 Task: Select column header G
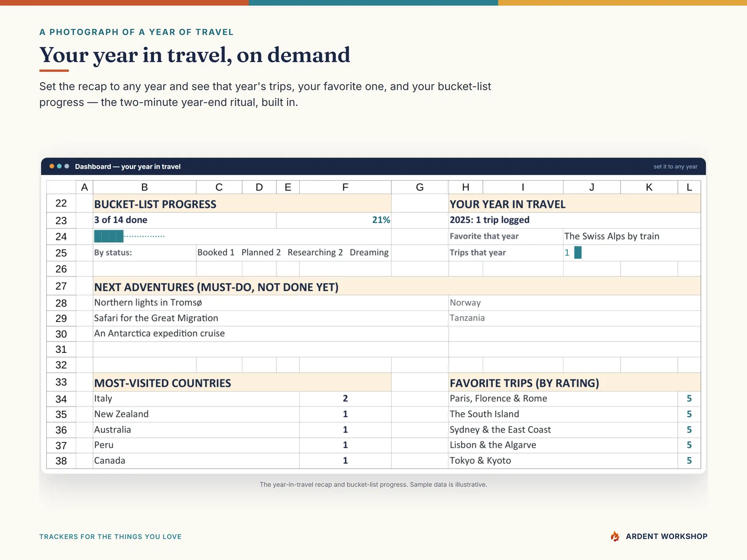(x=420, y=187)
